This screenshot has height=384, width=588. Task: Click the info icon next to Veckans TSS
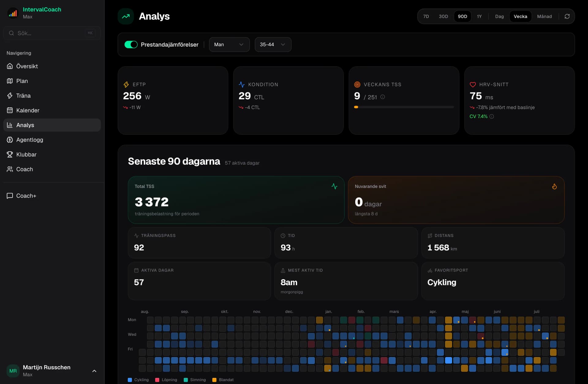click(x=383, y=97)
